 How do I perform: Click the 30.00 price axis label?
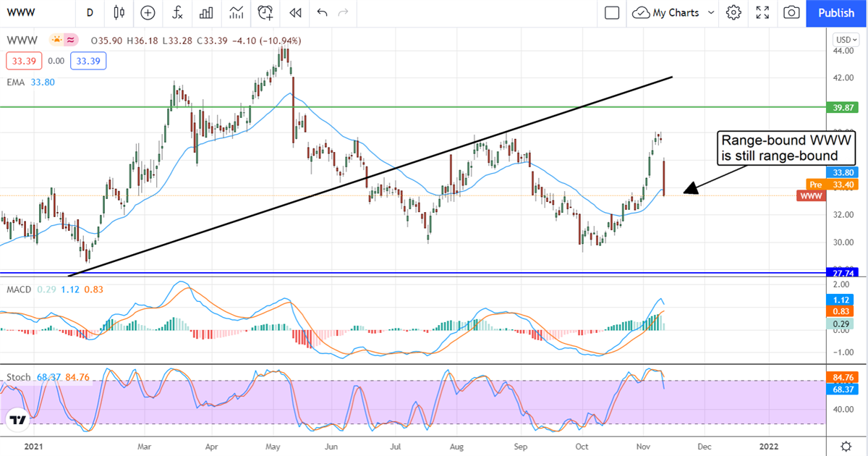843,242
